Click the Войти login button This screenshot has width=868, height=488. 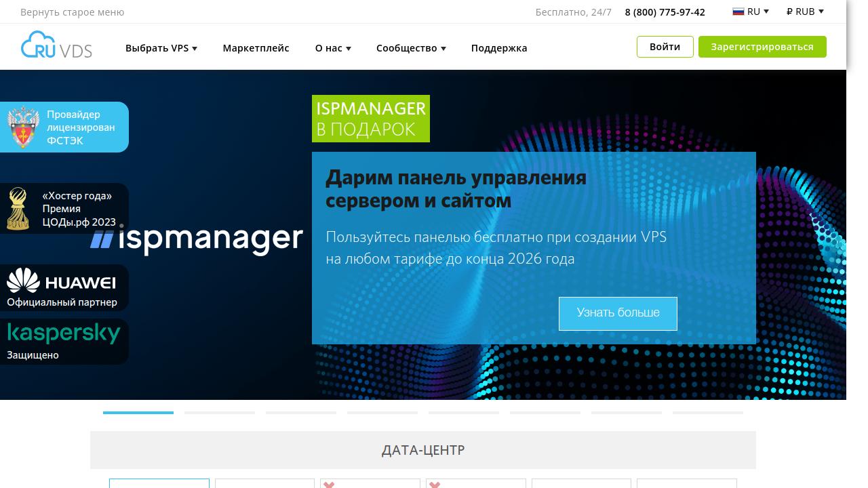click(x=665, y=47)
